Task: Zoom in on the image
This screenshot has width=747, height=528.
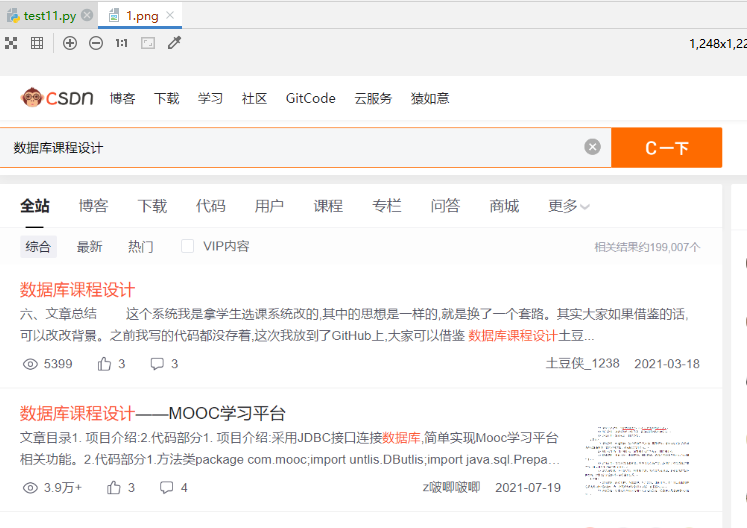Action: coord(70,43)
